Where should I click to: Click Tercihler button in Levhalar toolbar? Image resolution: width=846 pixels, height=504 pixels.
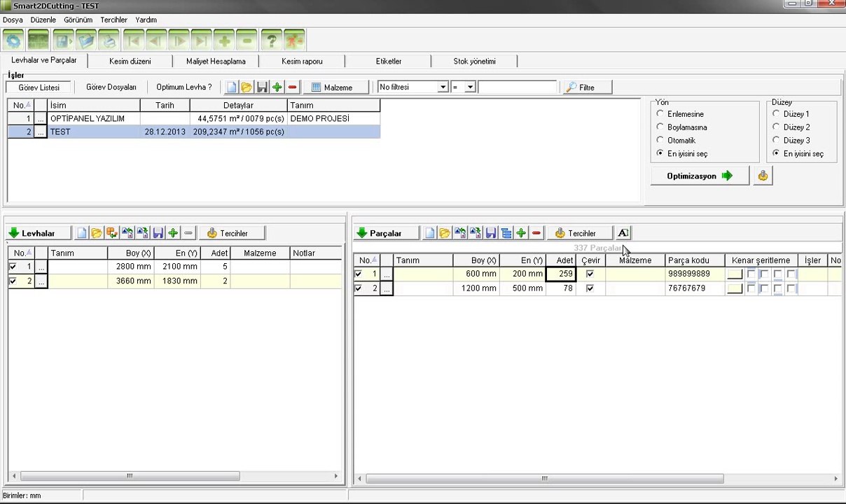[x=233, y=233]
